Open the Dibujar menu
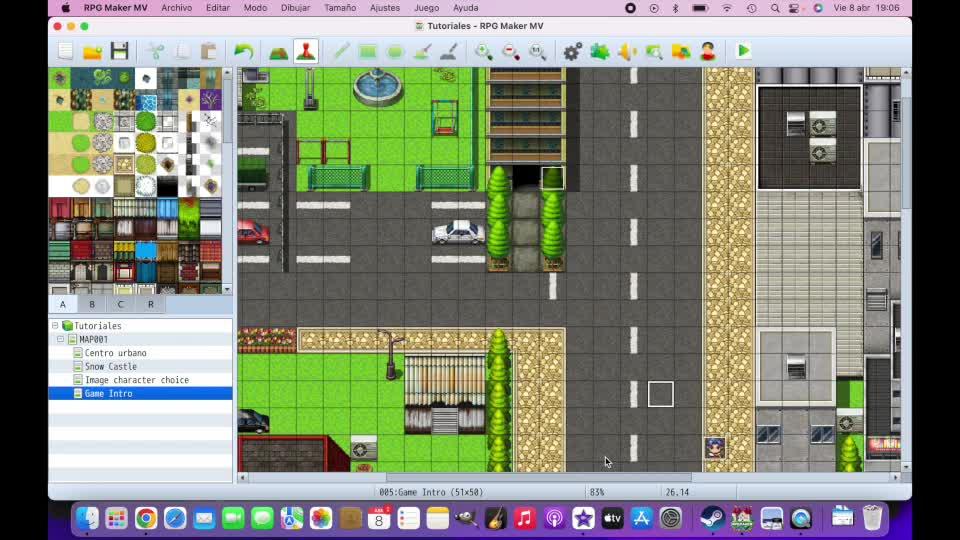960x540 pixels. click(x=295, y=8)
